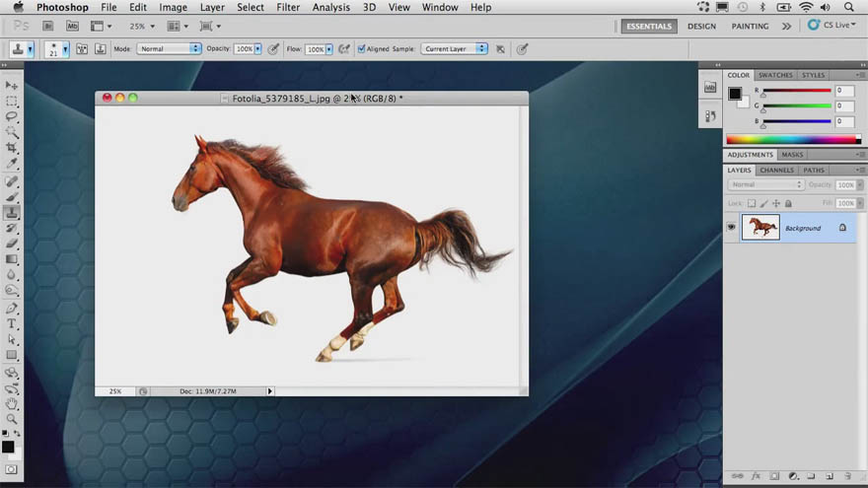The height and width of the screenshot is (488, 868).
Task: Toggle lock transparent pixels
Action: (x=752, y=203)
